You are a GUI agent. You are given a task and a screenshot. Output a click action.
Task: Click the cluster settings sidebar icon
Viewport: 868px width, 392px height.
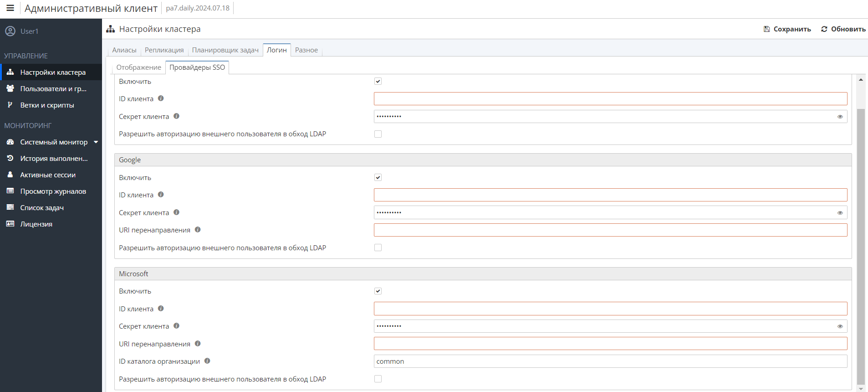(10, 72)
